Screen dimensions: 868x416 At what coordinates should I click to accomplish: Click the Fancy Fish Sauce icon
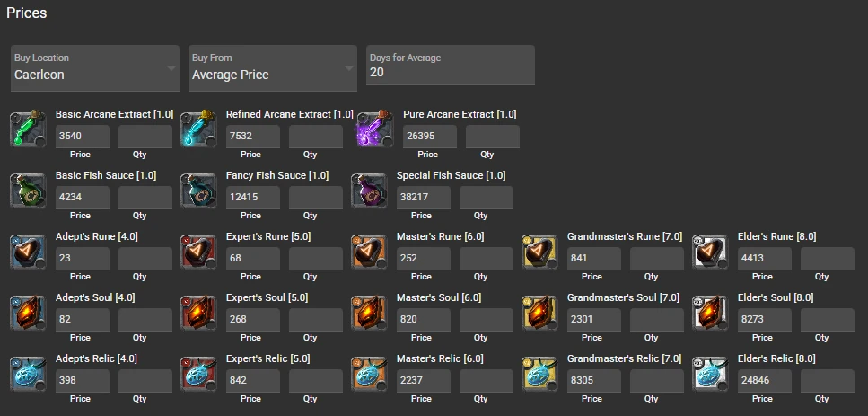pyautogui.click(x=197, y=190)
